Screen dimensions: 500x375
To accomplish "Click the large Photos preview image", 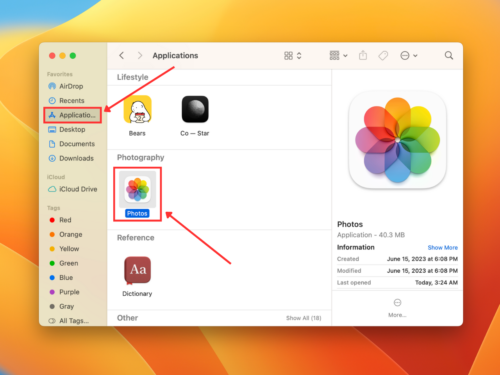I will pyautogui.click(x=397, y=140).
